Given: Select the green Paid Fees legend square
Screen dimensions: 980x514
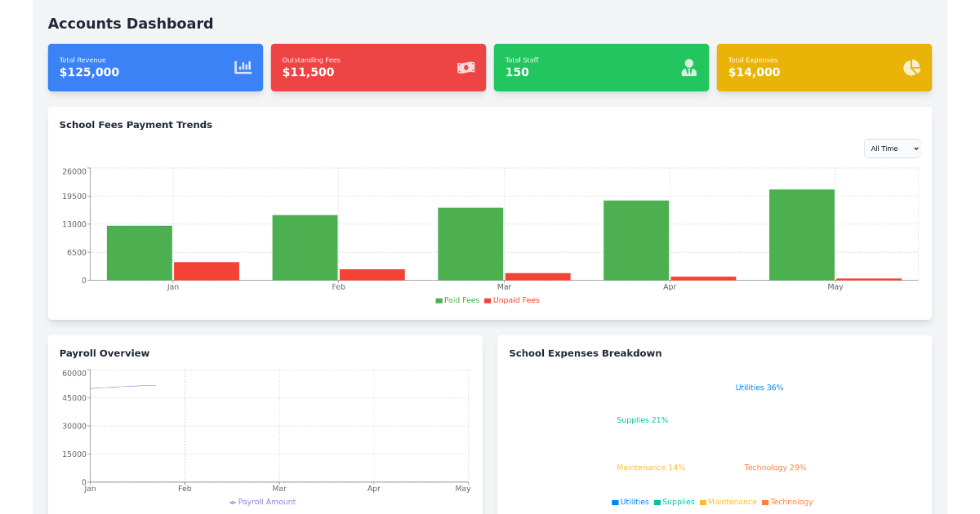Looking at the screenshot, I should point(438,300).
